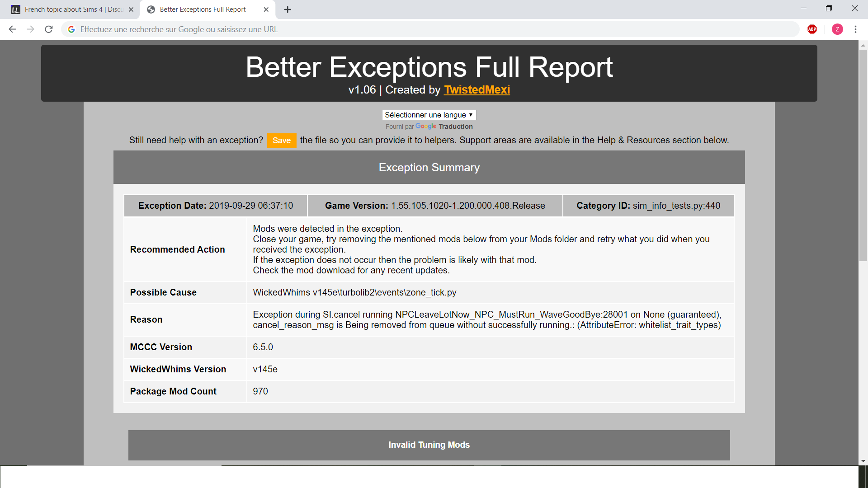Open the TwistedMexi creator link

pyautogui.click(x=477, y=90)
